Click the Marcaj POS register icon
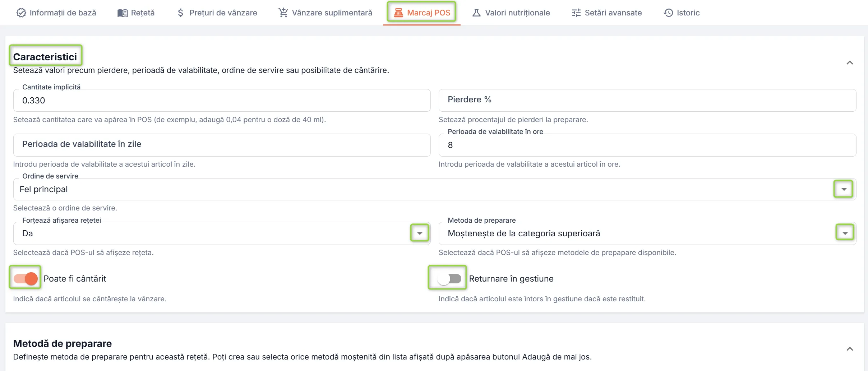The height and width of the screenshot is (371, 868). point(398,13)
